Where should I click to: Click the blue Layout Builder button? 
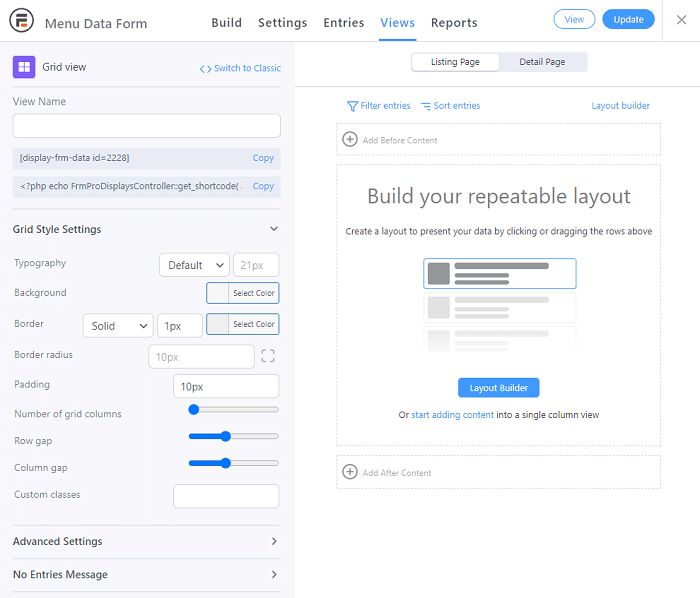point(498,388)
